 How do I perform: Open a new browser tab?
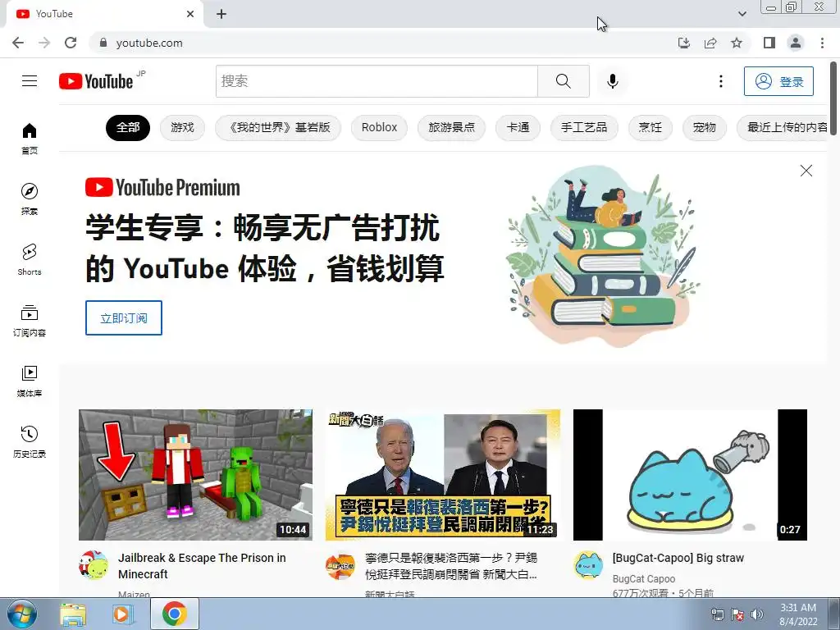pyautogui.click(x=221, y=14)
